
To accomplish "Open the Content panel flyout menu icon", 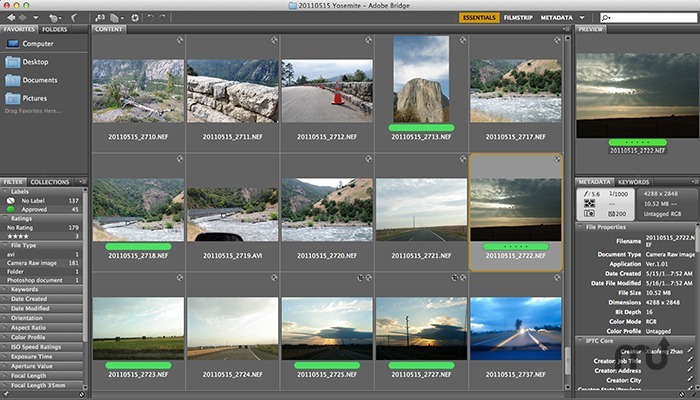I will pos(566,29).
